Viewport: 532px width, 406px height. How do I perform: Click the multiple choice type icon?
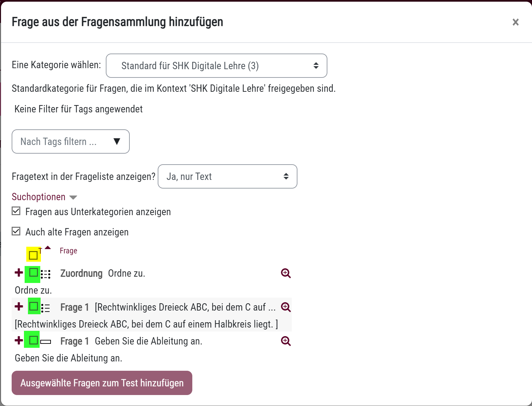[46, 308]
